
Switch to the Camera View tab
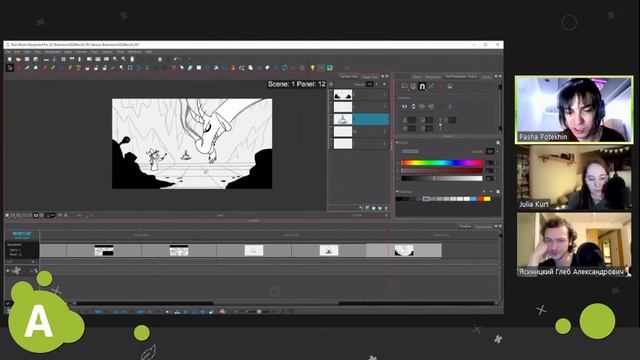point(349,77)
